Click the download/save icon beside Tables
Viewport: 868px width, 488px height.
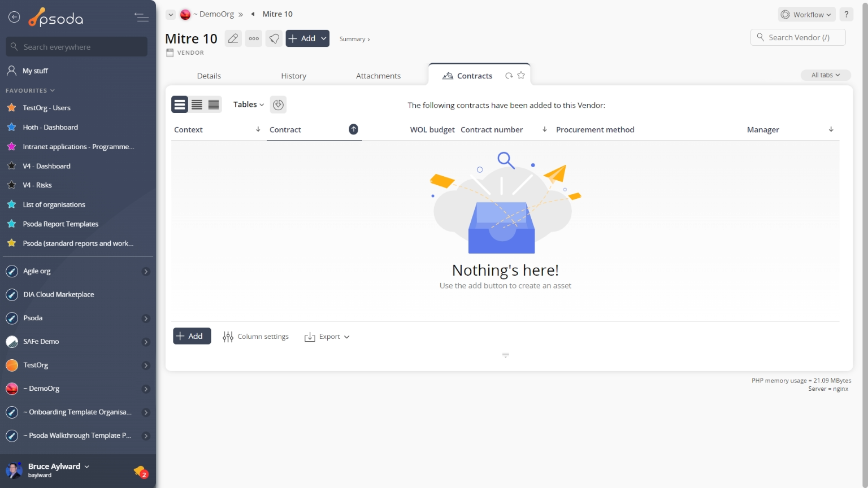[278, 104]
